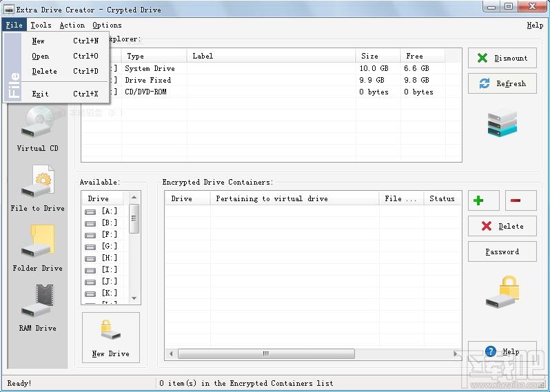Viewport: 550px width, 392px height.
Task: Click drive icon beside [A:]
Action: tap(90, 212)
